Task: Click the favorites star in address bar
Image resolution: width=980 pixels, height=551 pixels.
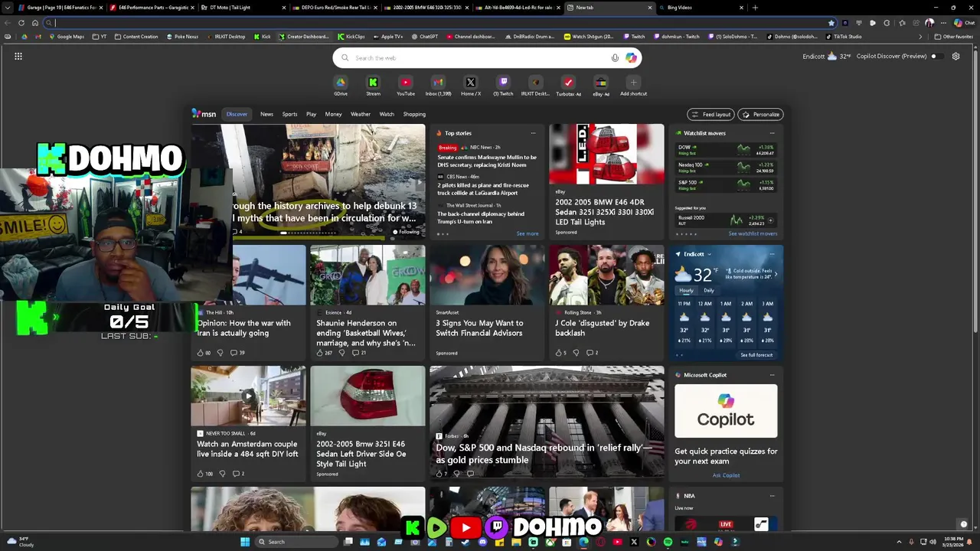Action: (x=831, y=23)
